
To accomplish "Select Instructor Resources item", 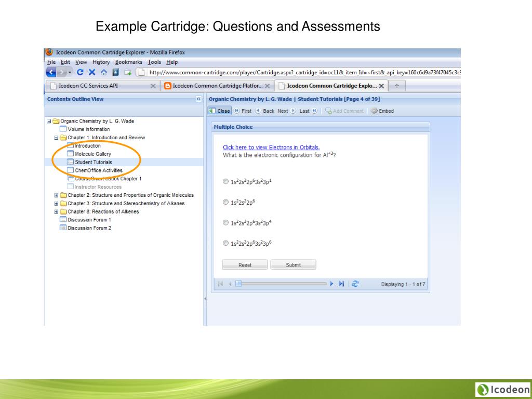I will click(98, 187).
